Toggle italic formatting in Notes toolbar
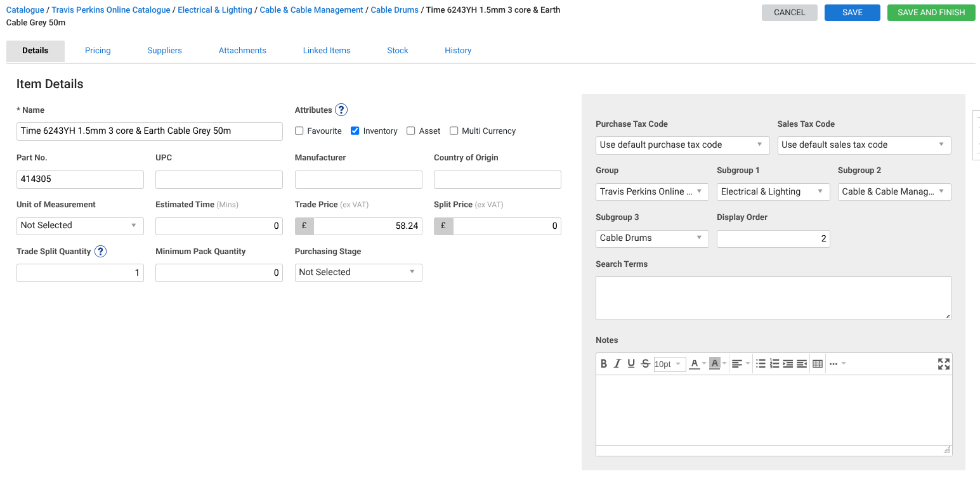This screenshot has height=483, width=980. click(x=617, y=364)
